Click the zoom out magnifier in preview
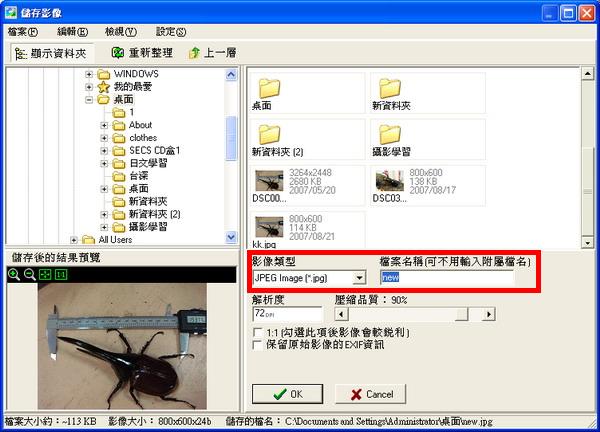The width and height of the screenshot is (600, 432). (x=29, y=273)
